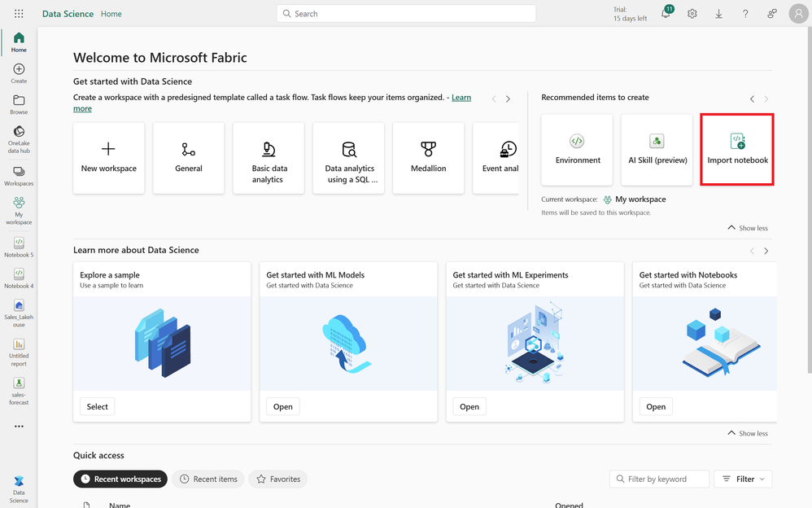
Task: Show previous Learn more cards arrow
Action: [x=753, y=251]
